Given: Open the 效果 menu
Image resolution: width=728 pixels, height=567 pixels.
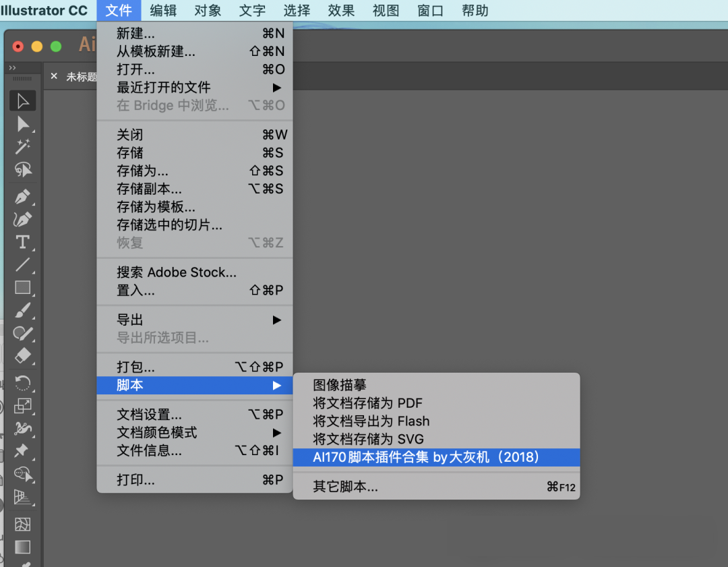Looking at the screenshot, I should 341,10.
